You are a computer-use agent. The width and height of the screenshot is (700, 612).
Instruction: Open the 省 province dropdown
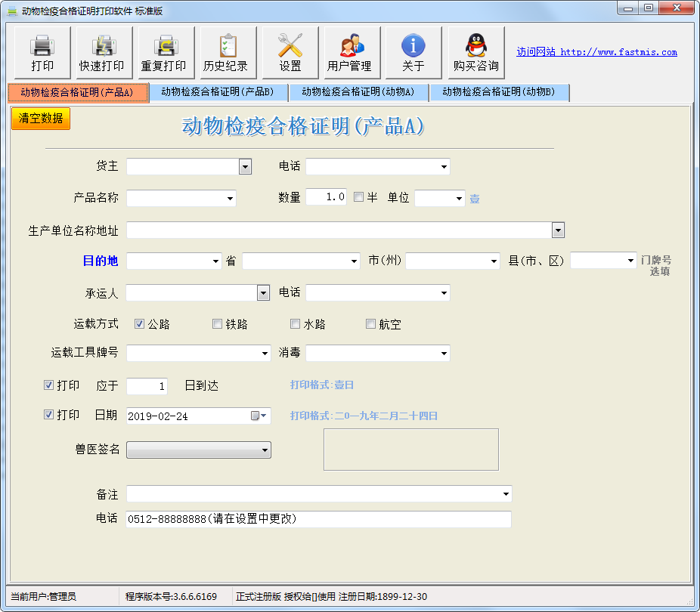pos(354,261)
